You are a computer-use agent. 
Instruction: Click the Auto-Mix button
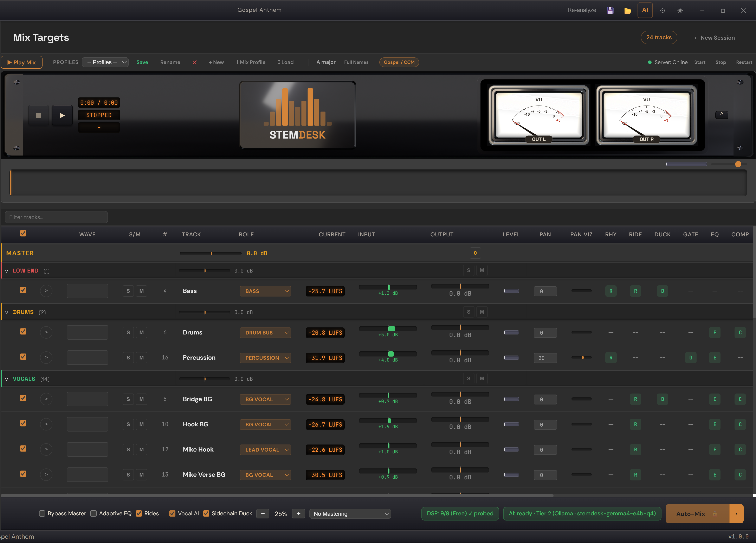coord(697,514)
